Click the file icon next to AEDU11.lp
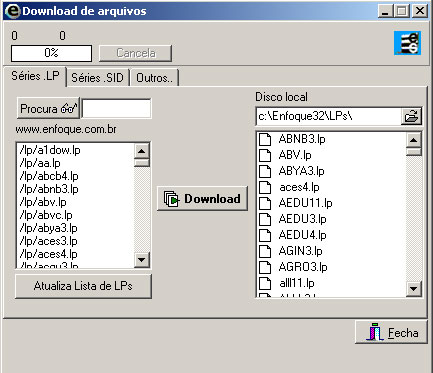Viewport: 433px width, 373px height. tap(265, 203)
